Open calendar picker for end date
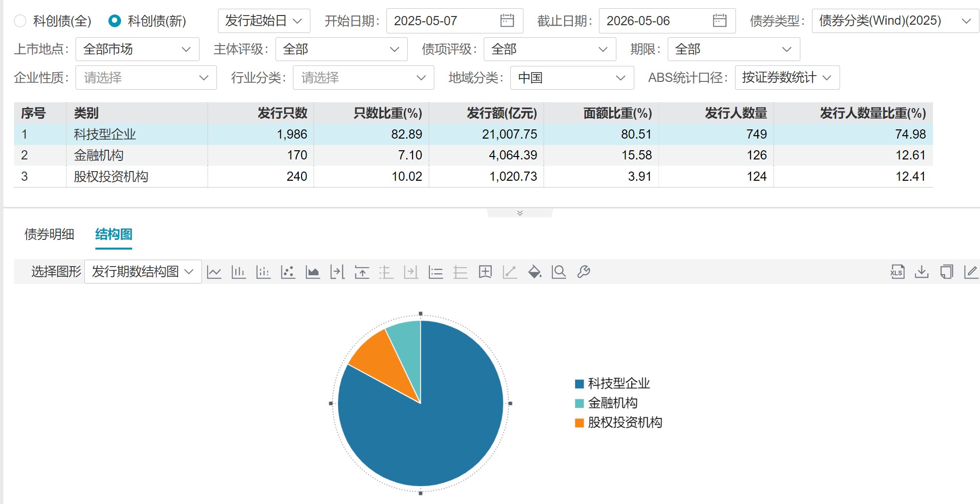This screenshot has width=980, height=504. pyautogui.click(x=720, y=21)
